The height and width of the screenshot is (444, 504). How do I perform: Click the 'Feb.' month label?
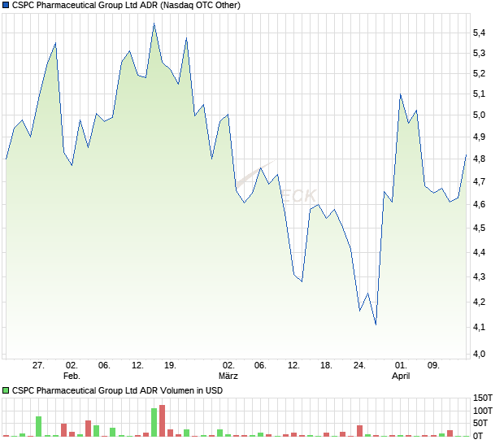(x=72, y=377)
